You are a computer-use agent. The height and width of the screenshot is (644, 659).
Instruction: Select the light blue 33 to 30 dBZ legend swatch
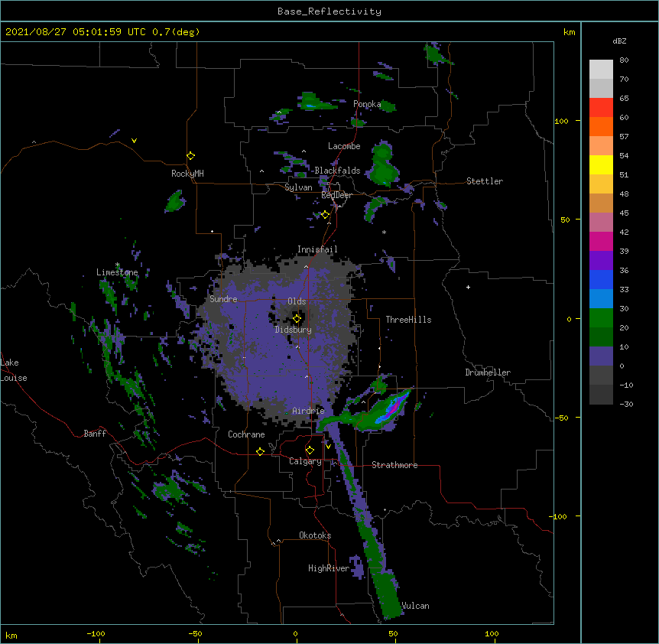click(x=601, y=299)
